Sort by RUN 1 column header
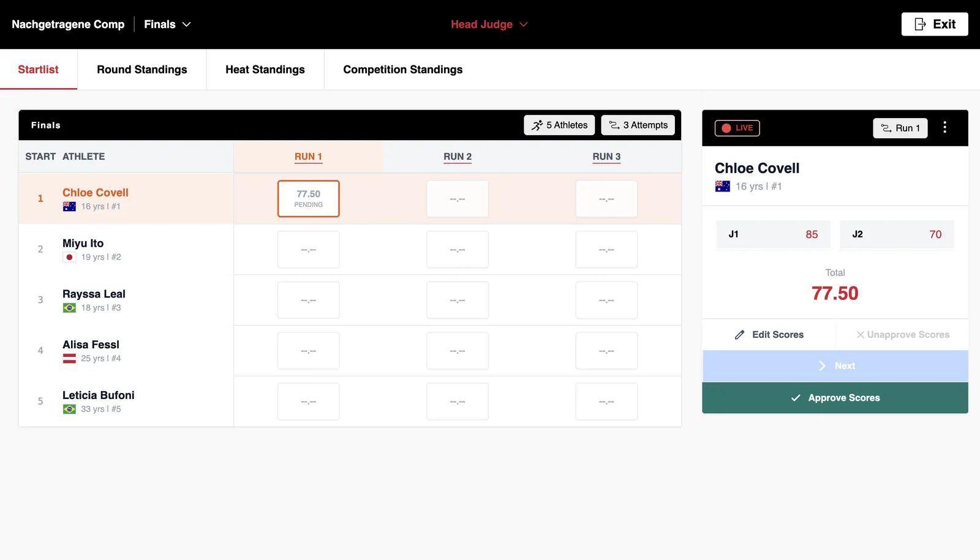The image size is (980, 560). [x=308, y=157]
